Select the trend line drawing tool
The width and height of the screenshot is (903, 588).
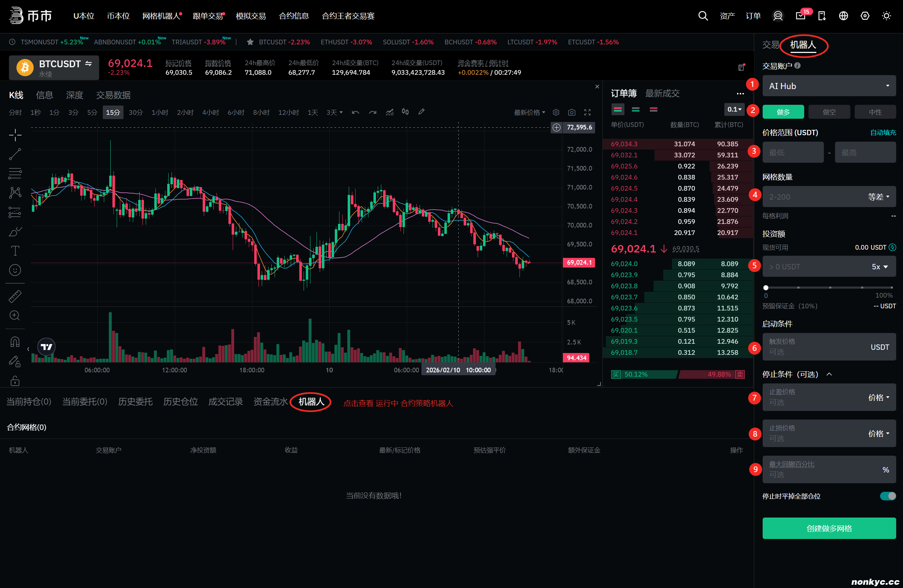(15, 154)
